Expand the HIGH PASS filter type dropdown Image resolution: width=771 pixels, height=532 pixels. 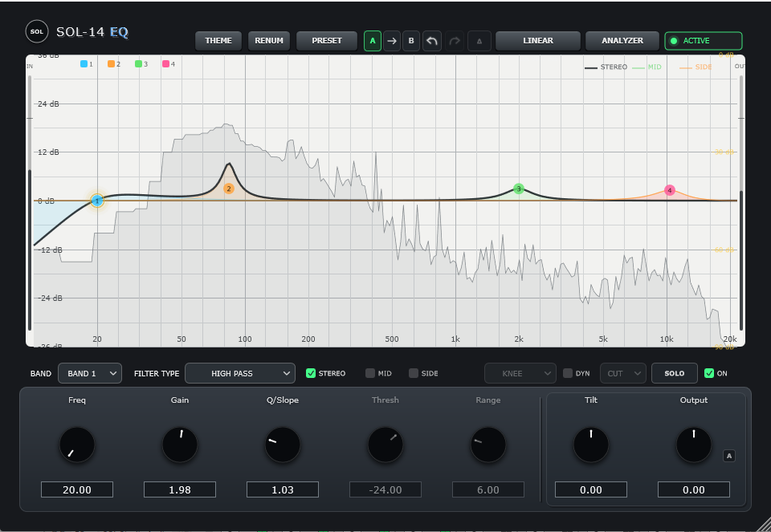(240, 373)
